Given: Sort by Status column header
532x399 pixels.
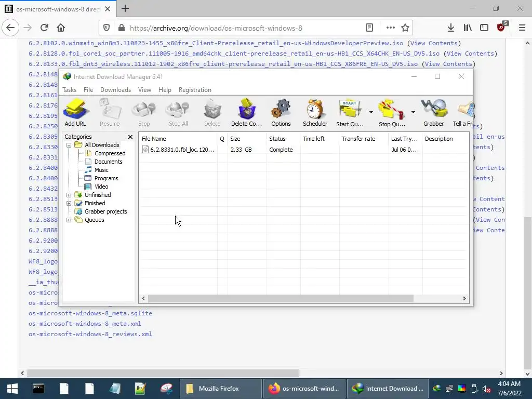Looking at the screenshot, I should 283,139.
